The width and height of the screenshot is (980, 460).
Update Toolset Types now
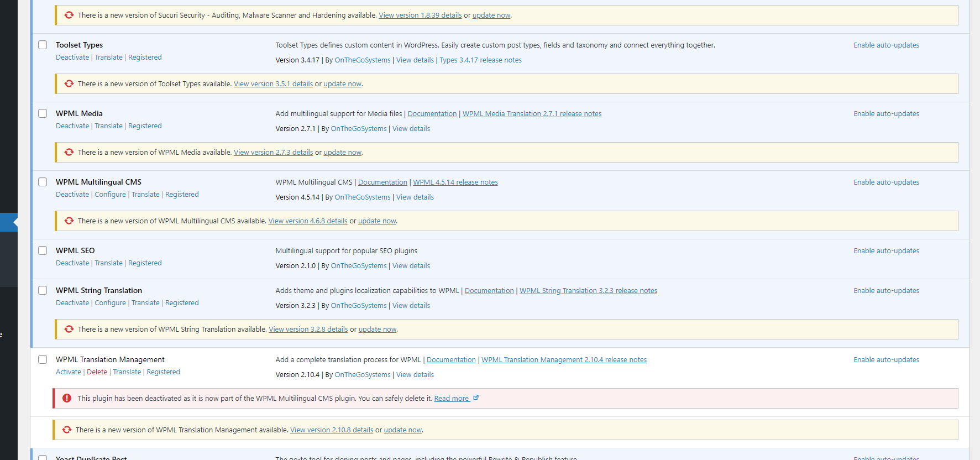(343, 84)
